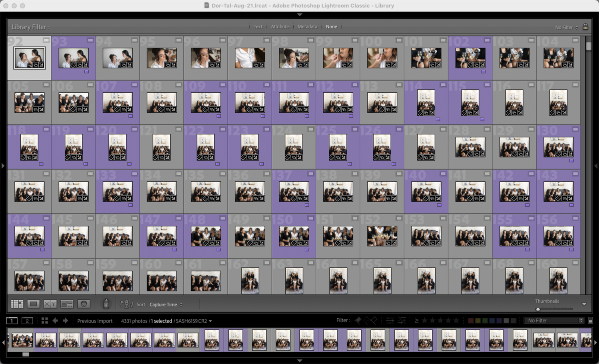Click the purple color label on cell 93

point(87,72)
